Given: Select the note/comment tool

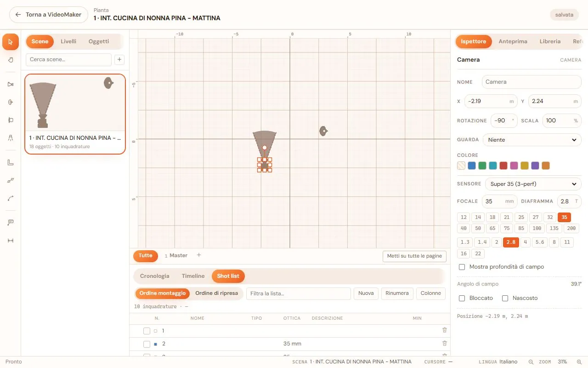Looking at the screenshot, I should click(x=11, y=223).
